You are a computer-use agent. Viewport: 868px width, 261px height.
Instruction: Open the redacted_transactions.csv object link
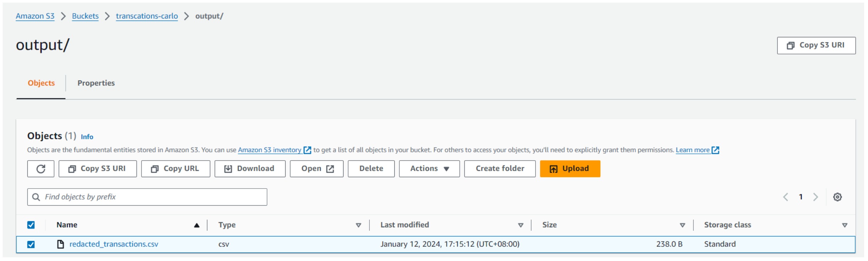[113, 244]
